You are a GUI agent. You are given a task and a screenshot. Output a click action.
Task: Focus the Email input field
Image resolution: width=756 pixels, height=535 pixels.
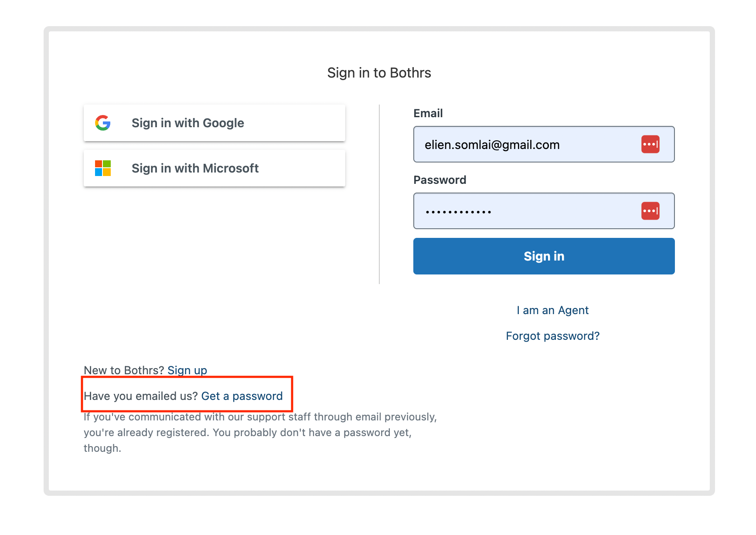(x=544, y=144)
